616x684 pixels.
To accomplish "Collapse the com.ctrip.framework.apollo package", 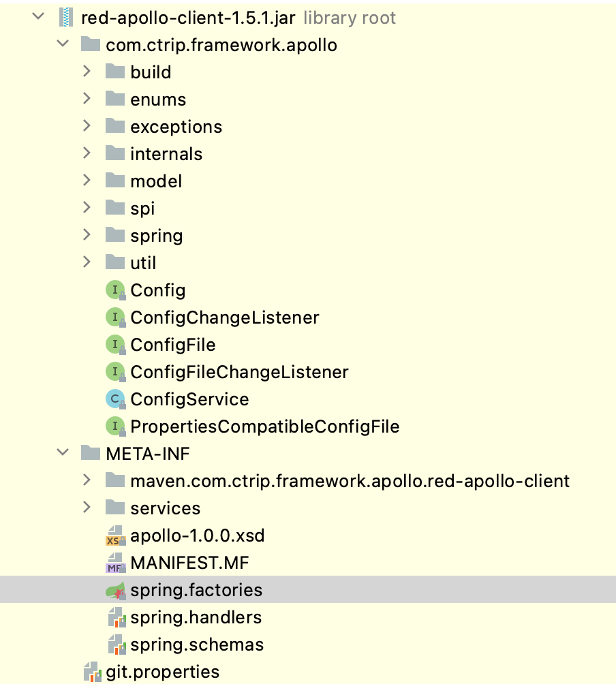I will point(63,44).
